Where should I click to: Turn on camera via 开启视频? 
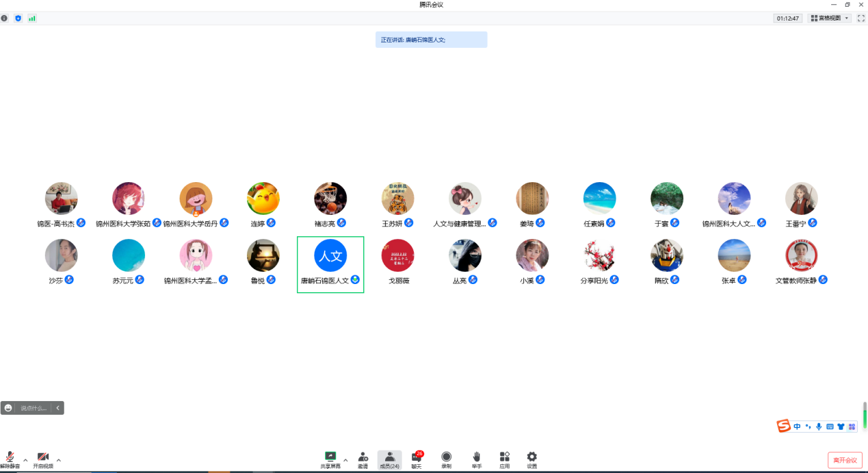tap(43, 459)
